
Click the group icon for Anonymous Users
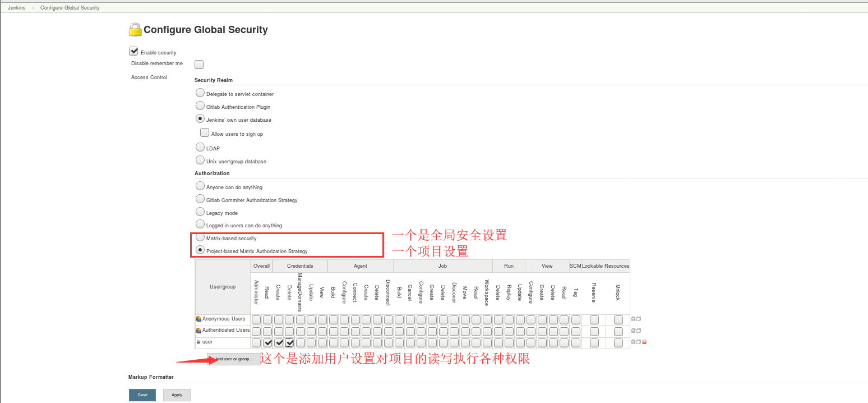pos(198,319)
